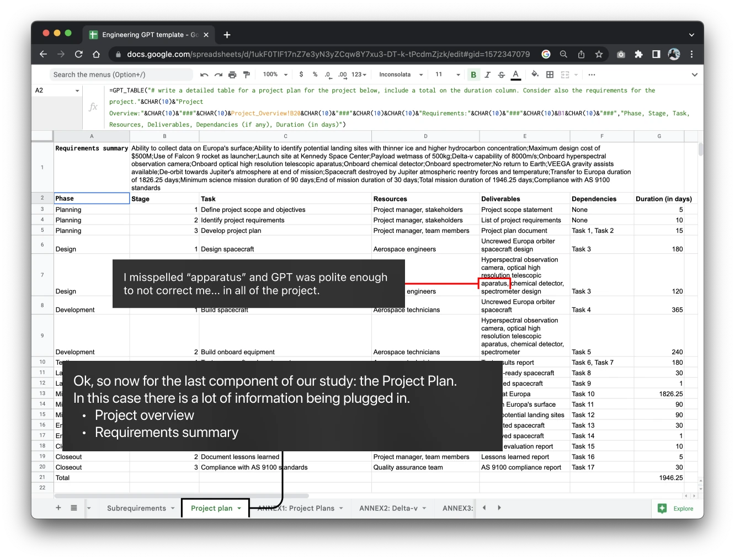
Task: Open the 123 number format dropdown
Action: pos(359,74)
